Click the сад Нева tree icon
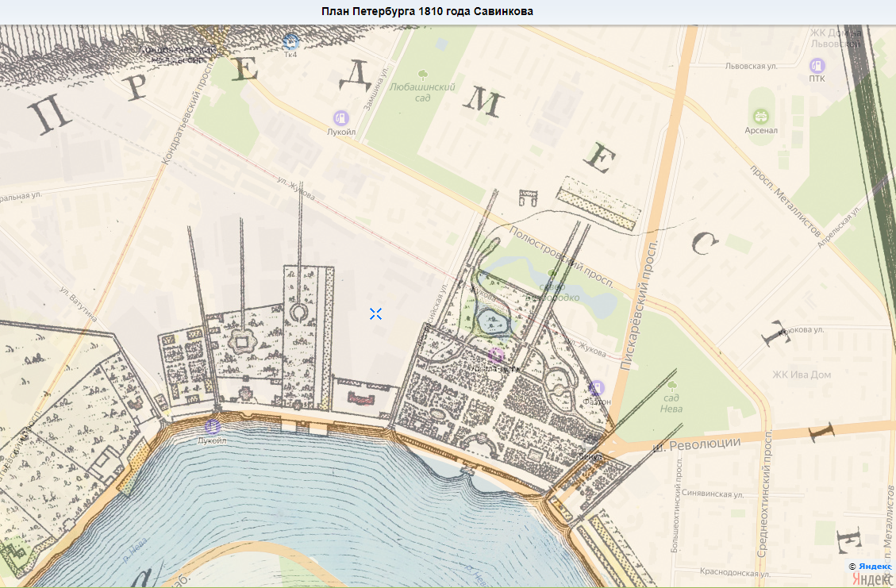 (x=671, y=385)
